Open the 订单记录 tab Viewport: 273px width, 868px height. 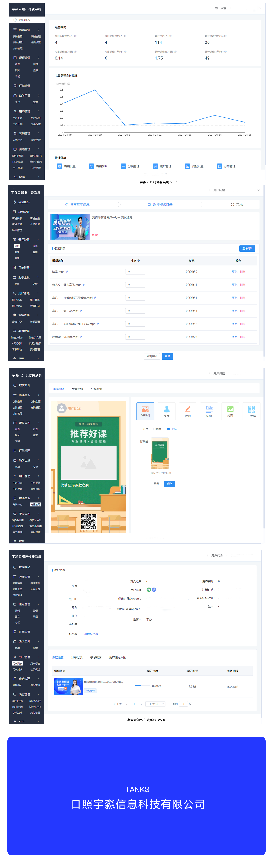(77, 657)
